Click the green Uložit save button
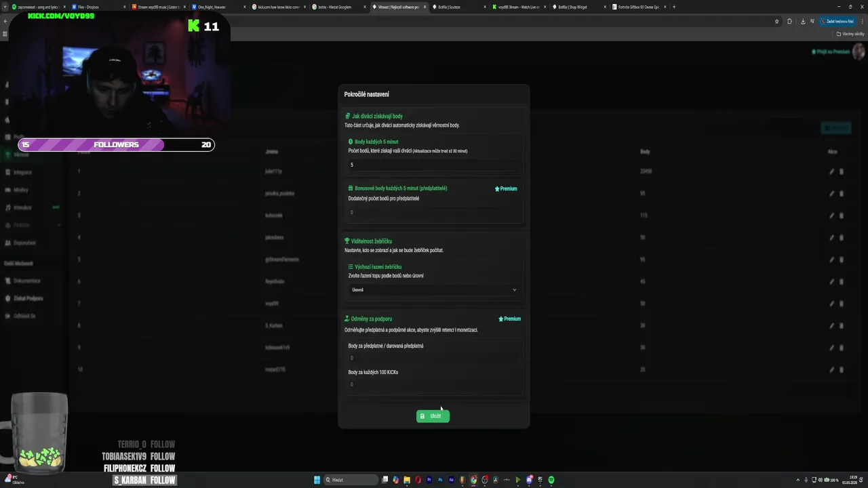 [433, 416]
